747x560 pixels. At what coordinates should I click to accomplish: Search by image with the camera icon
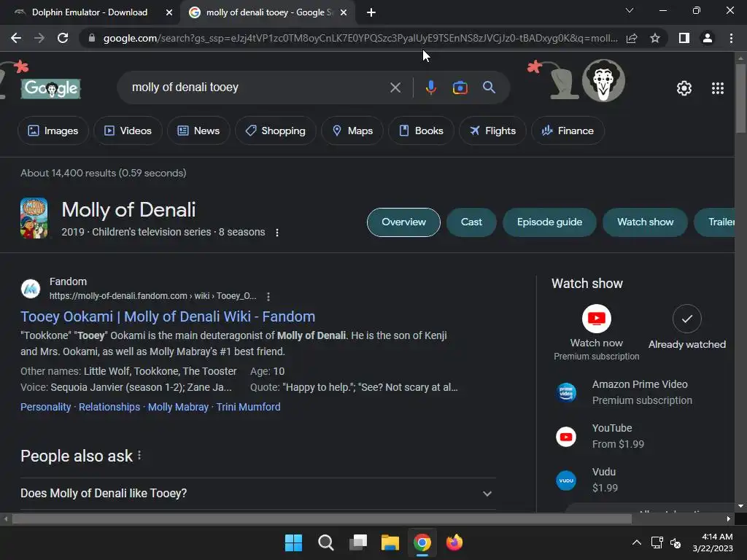pyautogui.click(x=460, y=87)
